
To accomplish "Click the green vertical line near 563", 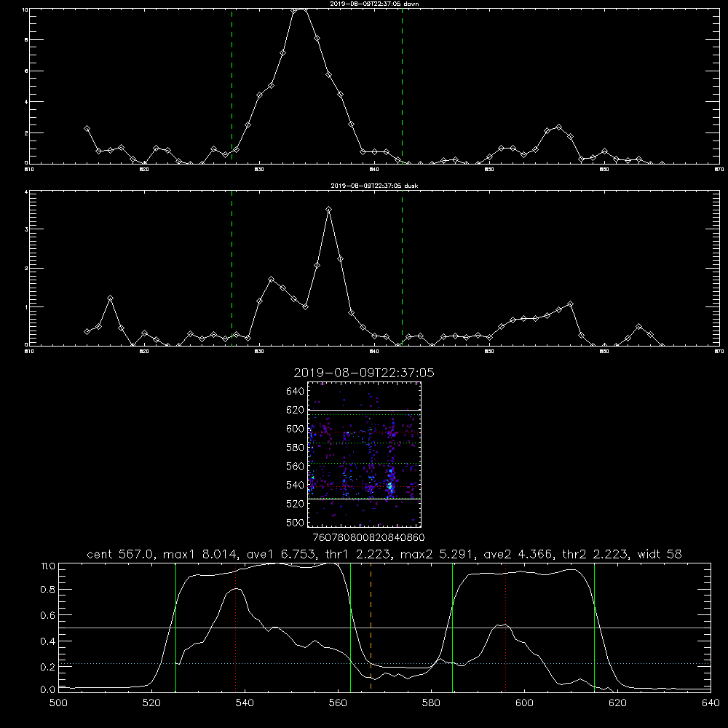I will (351, 627).
